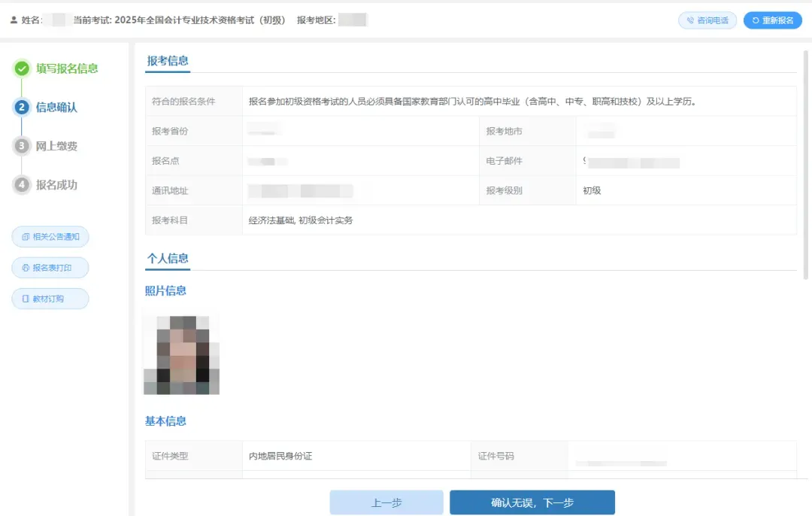Click the step 2 circle icon

22,108
